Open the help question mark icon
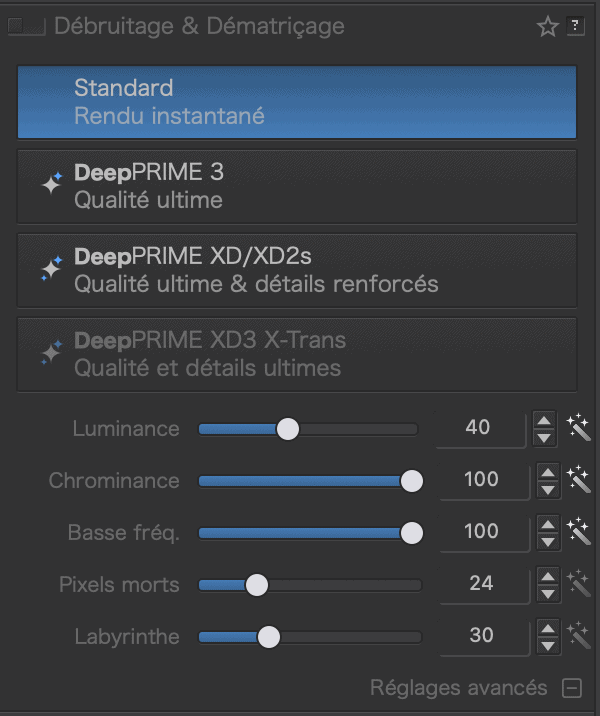 [x=576, y=27]
